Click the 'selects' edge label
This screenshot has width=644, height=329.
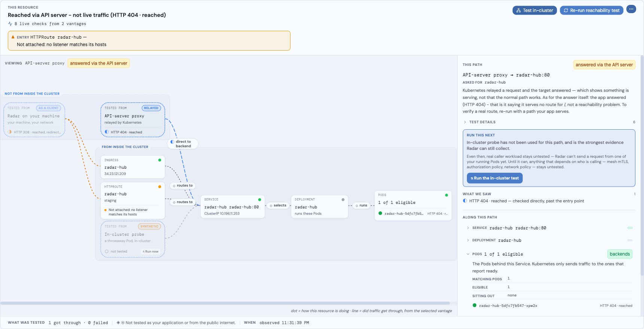pyautogui.click(x=278, y=205)
